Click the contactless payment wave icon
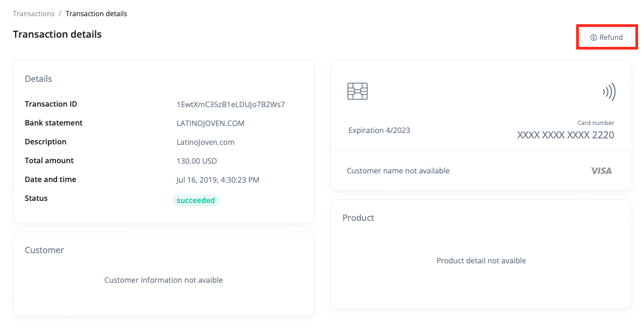The height and width of the screenshot is (328, 644). [x=609, y=92]
